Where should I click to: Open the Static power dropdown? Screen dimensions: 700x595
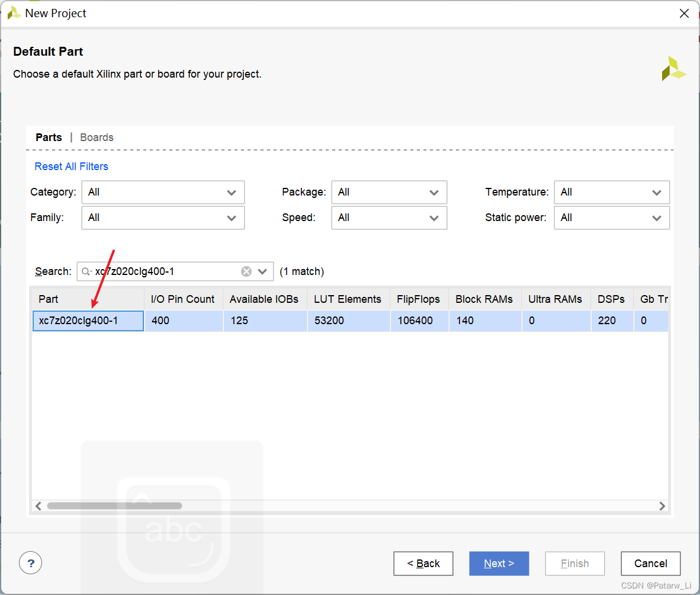612,218
